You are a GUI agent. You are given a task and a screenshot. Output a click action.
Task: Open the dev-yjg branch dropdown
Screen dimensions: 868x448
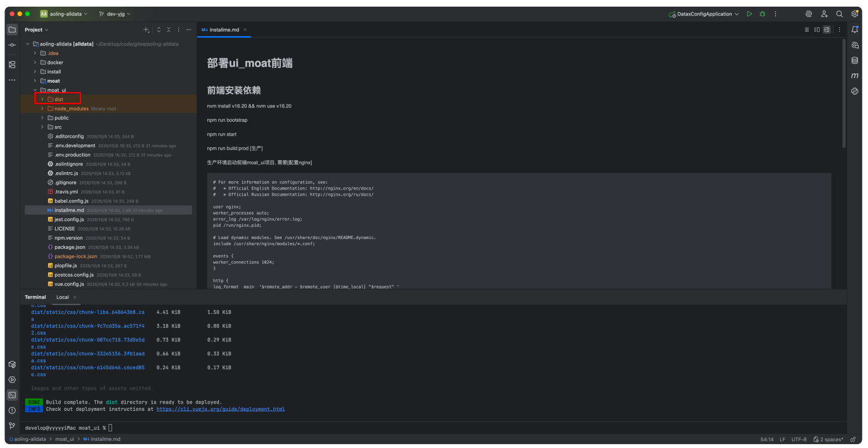coord(114,14)
